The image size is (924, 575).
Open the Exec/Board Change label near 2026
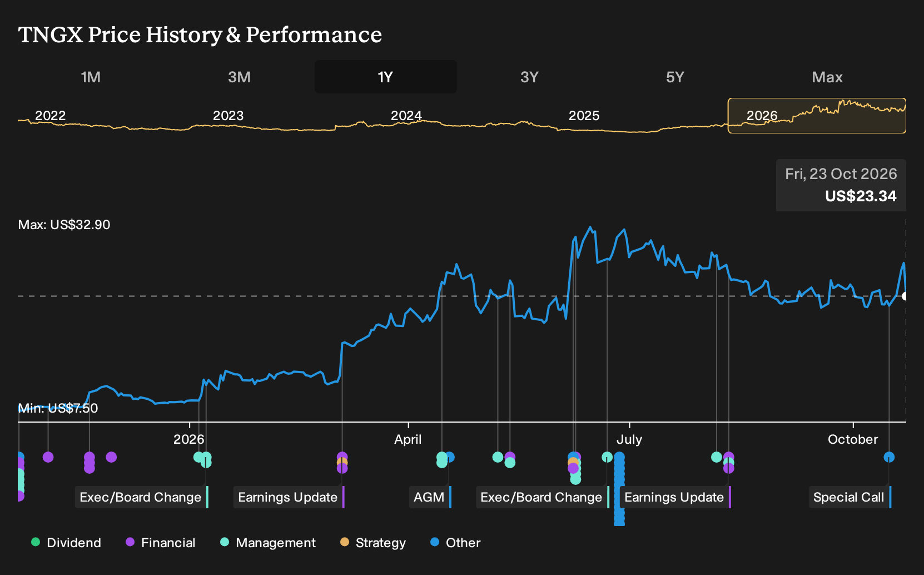click(142, 497)
